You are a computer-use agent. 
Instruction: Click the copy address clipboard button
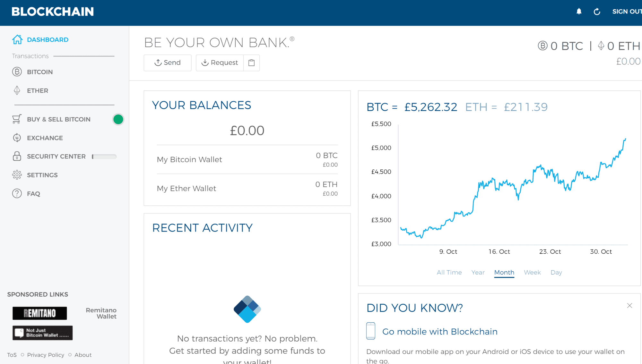(x=252, y=63)
